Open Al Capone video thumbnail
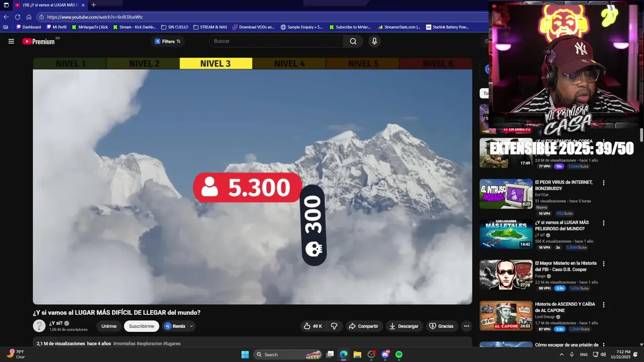 click(x=506, y=316)
